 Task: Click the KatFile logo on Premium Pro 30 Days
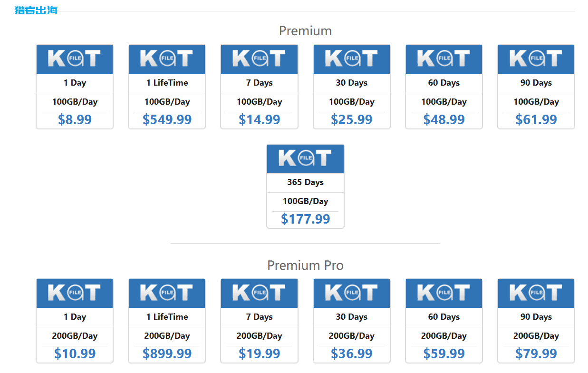(352, 294)
